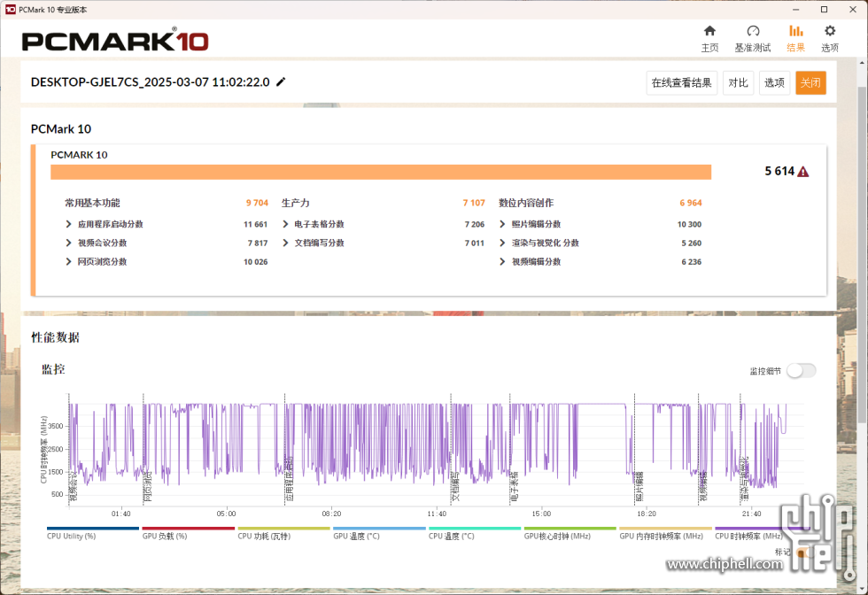Click the orange PCMARK 10 score bar

pyautogui.click(x=381, y=172)
